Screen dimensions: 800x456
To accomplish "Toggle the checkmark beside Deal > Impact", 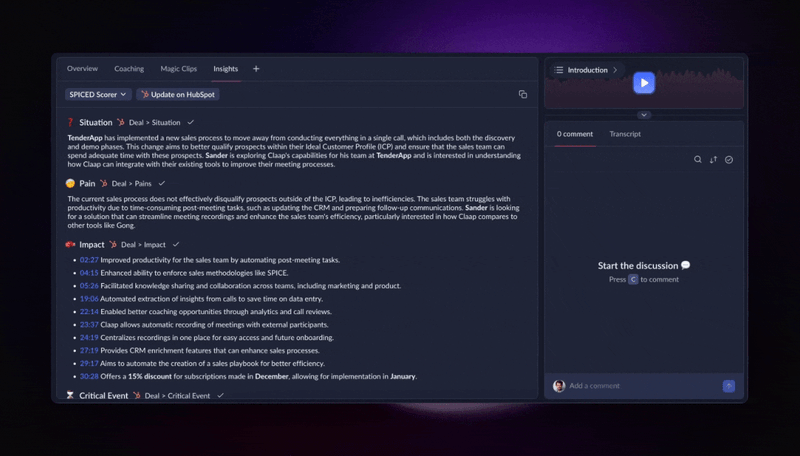I will (176, 244).
